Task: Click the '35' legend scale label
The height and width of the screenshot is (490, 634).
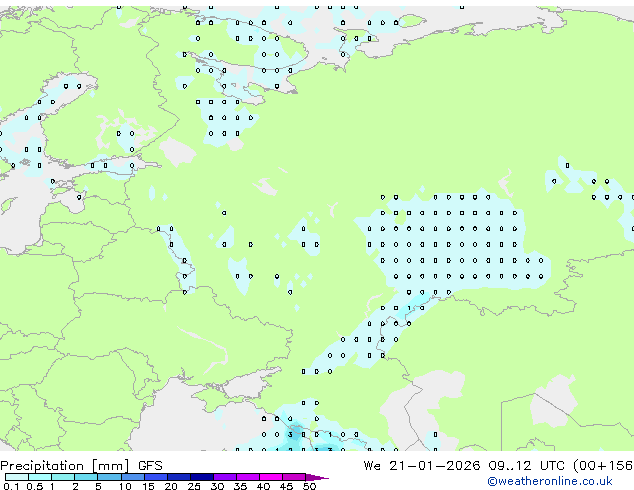Action: click(x=240, y=486)
